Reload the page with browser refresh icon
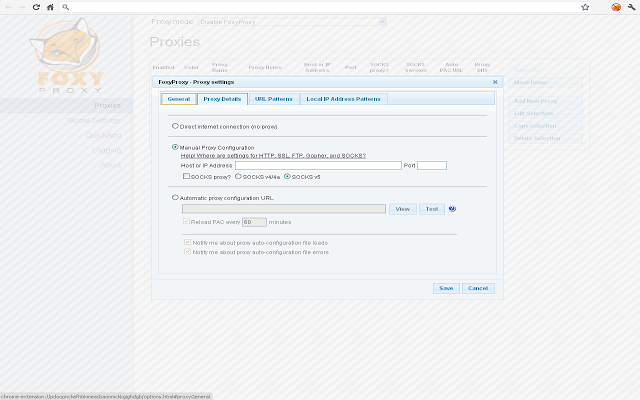This screenshot has width=640, height=400. click(x=36, y=7)
